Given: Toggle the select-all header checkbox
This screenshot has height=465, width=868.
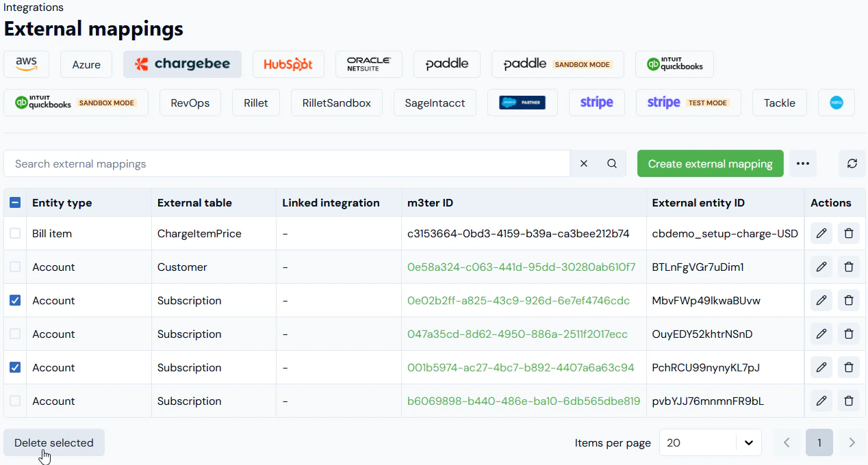Looking at the screenshot, I should 15,202.
